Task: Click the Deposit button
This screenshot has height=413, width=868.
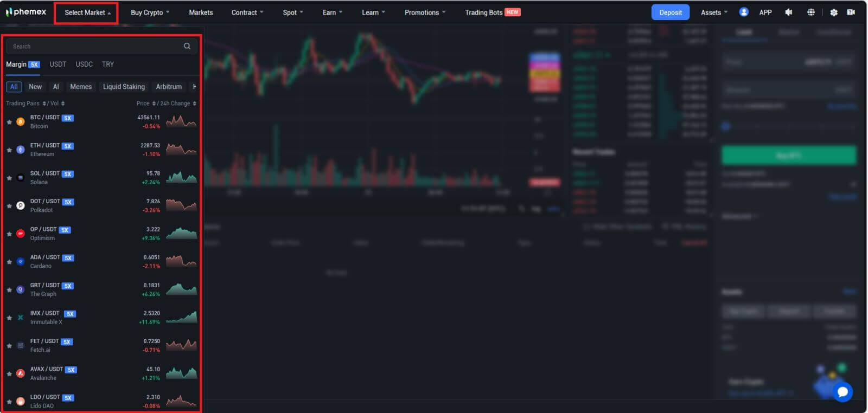Action: tap(671, 12)
